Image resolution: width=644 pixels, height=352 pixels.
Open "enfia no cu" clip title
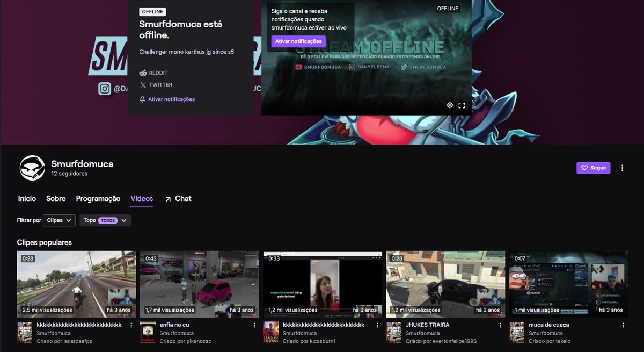click(x=174, y=325)
